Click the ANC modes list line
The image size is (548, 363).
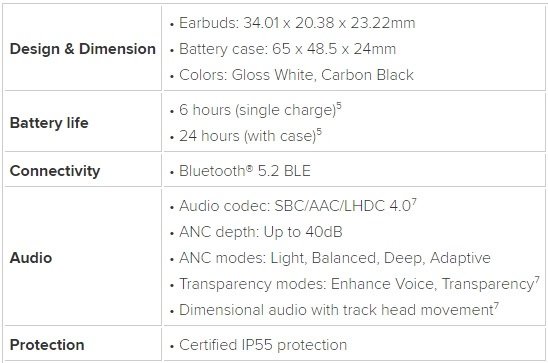(335, 258)
